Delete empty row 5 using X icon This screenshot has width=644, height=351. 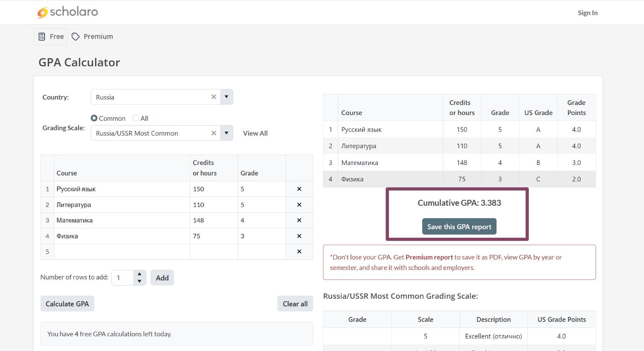pos(299,251)
